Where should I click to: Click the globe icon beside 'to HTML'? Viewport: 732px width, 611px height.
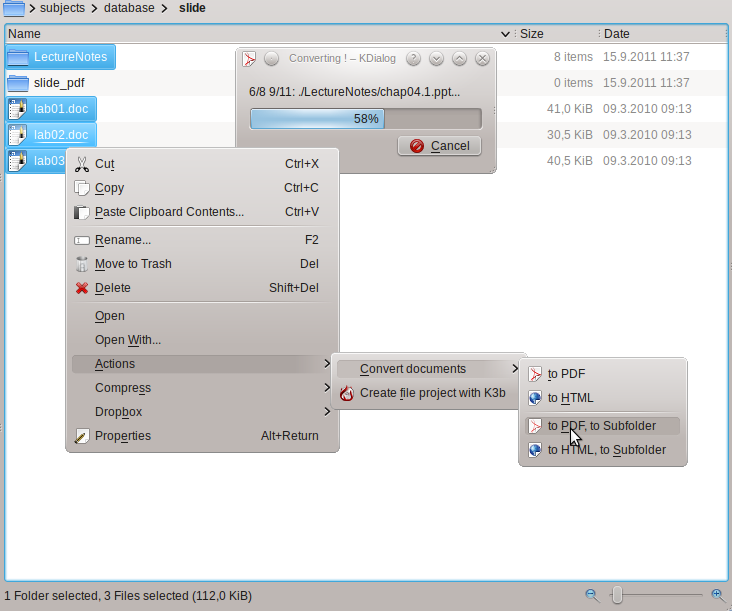tap(535, 398)
